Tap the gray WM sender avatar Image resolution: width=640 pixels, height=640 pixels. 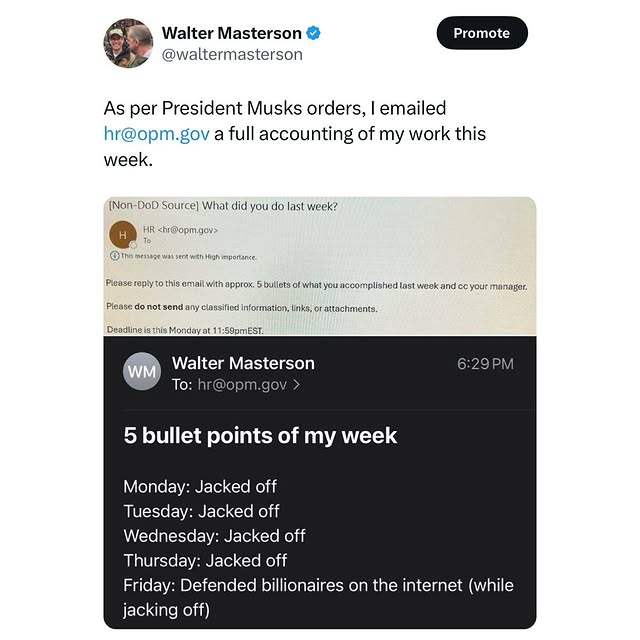[141, 372]
